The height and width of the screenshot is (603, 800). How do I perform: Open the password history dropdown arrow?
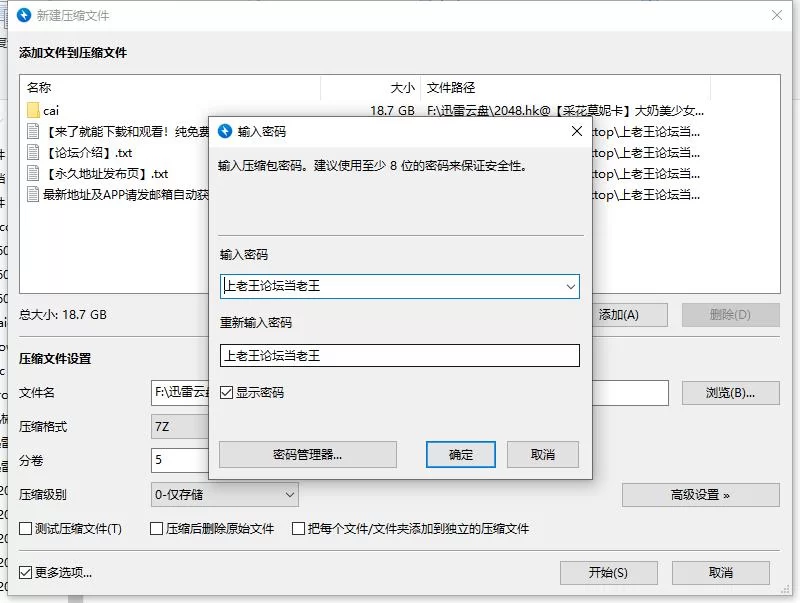570,286
